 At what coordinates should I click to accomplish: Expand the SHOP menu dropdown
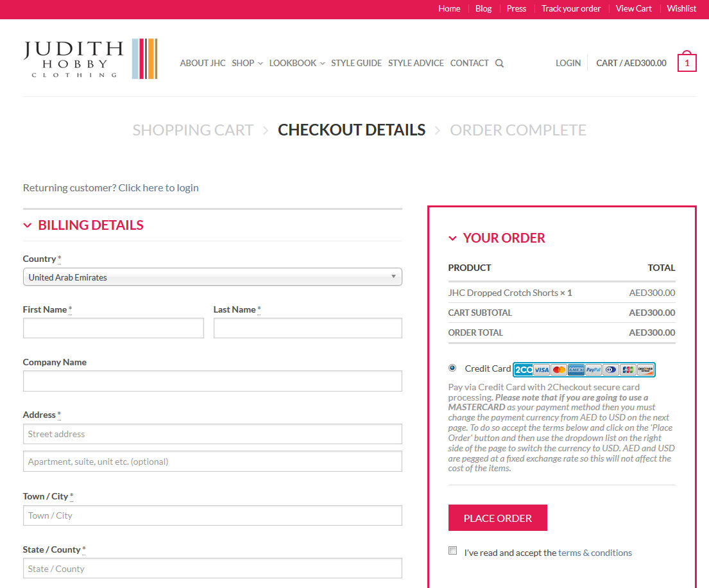(247, 64)
